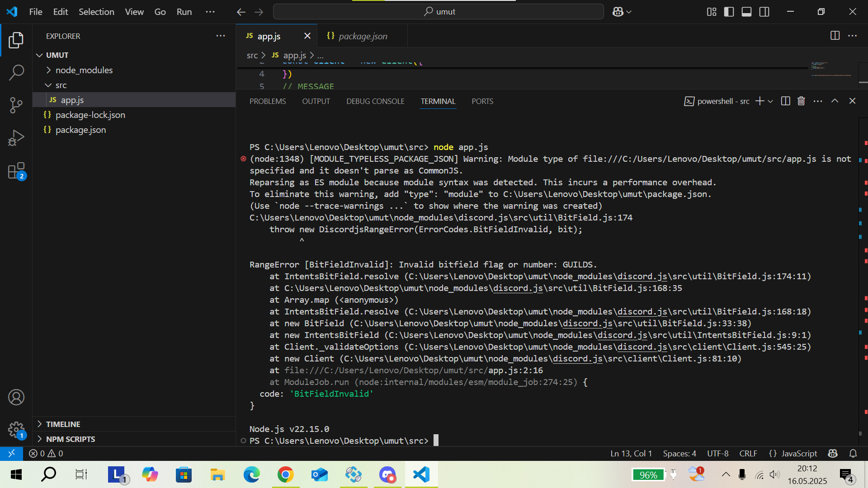Viewport: 868px width, 488px height.
Task: Change indentation via Spaces: 4
Action: click(x=679, y=453)
